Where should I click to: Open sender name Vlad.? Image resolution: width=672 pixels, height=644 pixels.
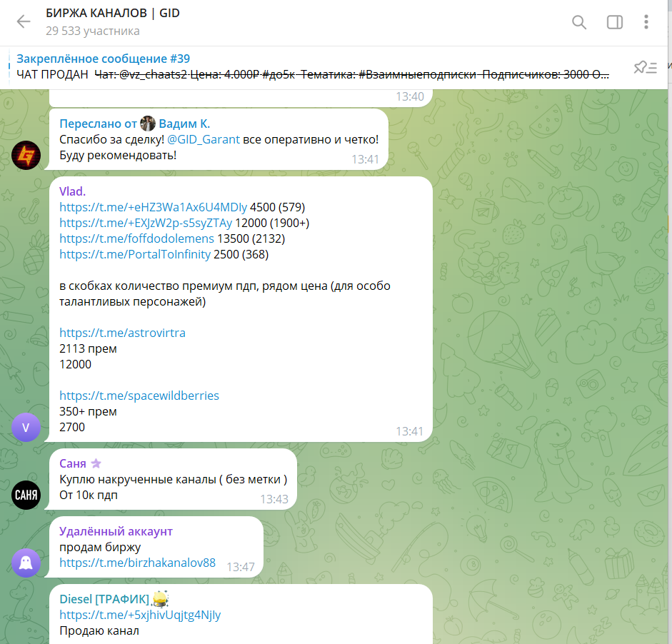[x=72, y=191]
